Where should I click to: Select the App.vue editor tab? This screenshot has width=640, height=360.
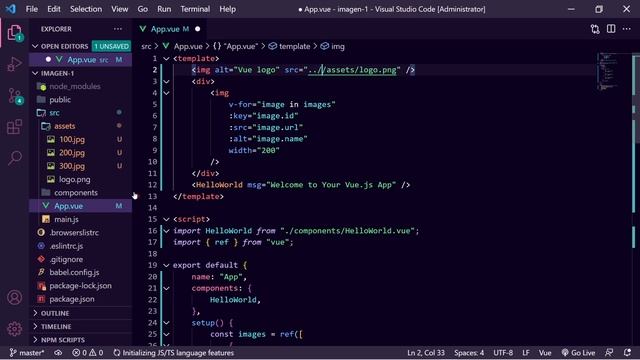pos(169,29)
